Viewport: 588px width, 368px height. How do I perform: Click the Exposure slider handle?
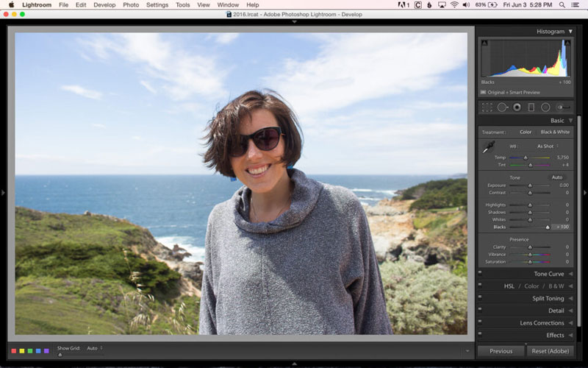(529, 185)
